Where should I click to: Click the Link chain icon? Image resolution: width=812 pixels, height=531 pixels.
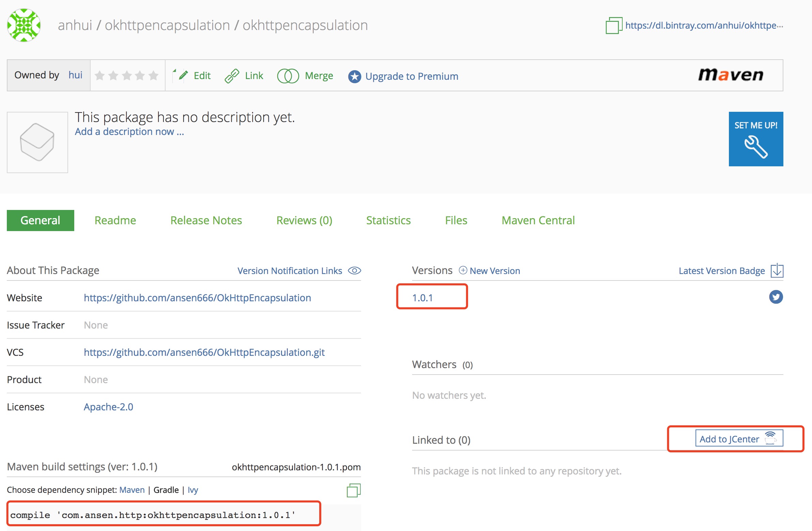point(232,76)
